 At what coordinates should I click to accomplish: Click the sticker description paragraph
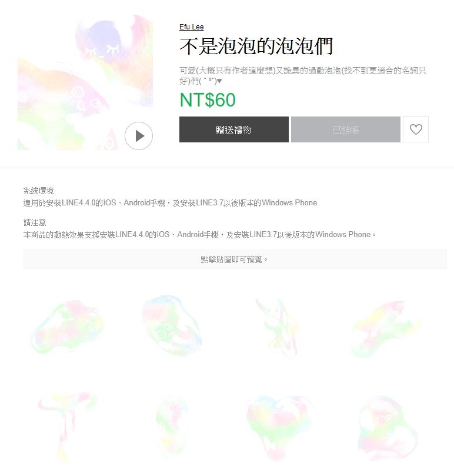click(302, 75)
